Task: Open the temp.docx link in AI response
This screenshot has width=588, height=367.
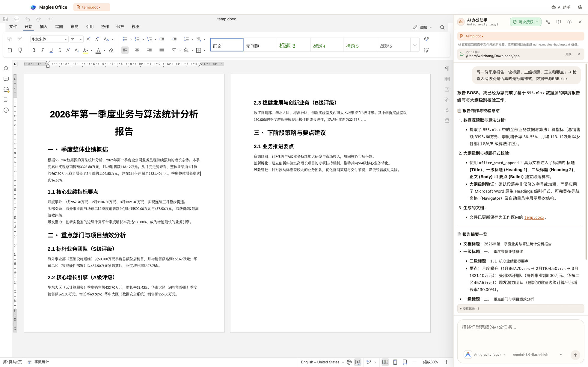Action: click(534, 218)
